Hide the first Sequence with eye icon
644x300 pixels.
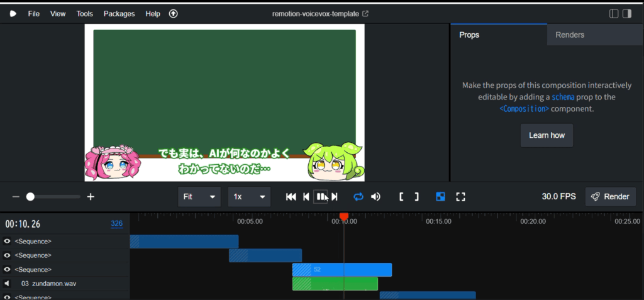pos(7,242)
